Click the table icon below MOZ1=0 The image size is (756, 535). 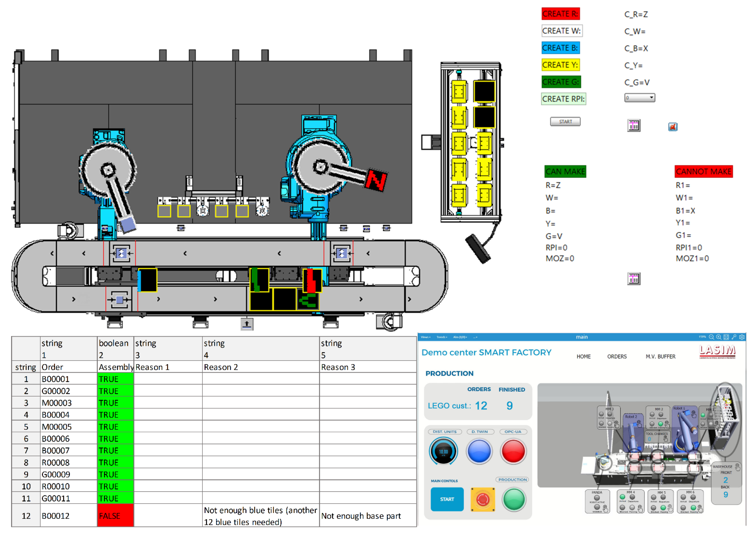point(634,279)
